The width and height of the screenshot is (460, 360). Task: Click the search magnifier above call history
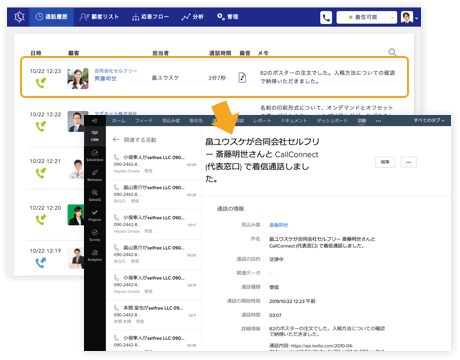click(392, 52)
